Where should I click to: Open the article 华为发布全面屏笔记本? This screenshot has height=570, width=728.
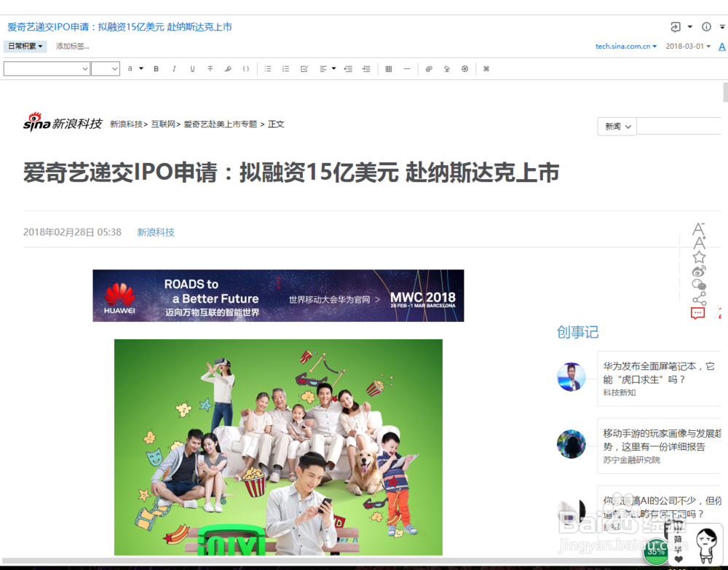tap(659, 373)
